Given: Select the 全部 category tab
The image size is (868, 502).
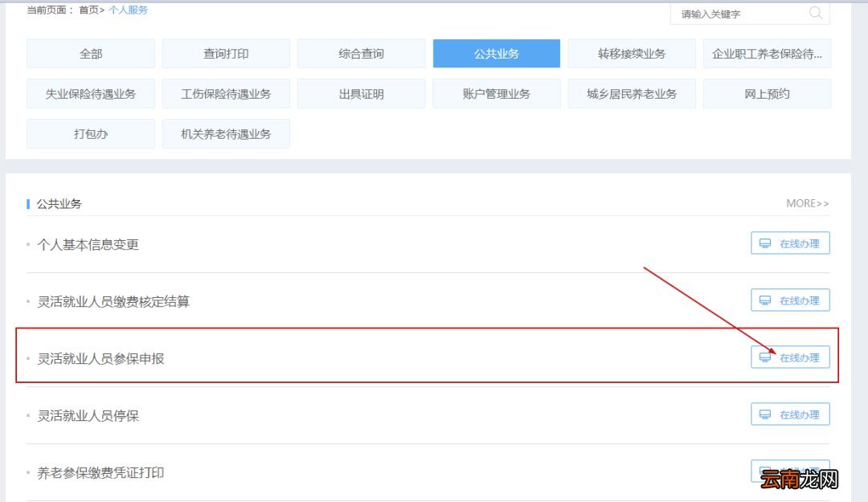Looking at the screenshot, I should (x=91, y=54).
